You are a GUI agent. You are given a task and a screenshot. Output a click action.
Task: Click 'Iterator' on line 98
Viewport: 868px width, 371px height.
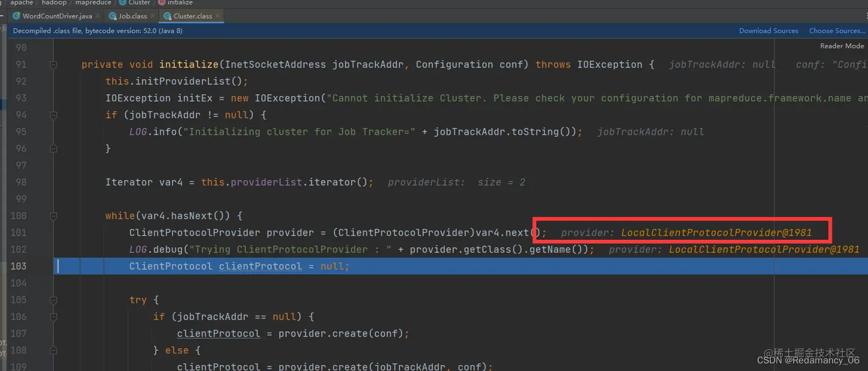point(129,182)
